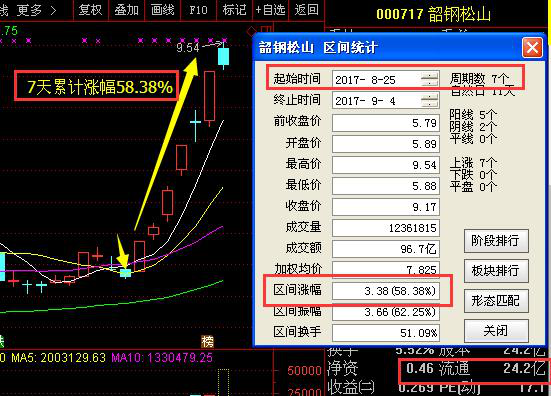This screenshot has height=396, width=551.
Task: Open 板块排行 sector ranking
Action: 496,271
